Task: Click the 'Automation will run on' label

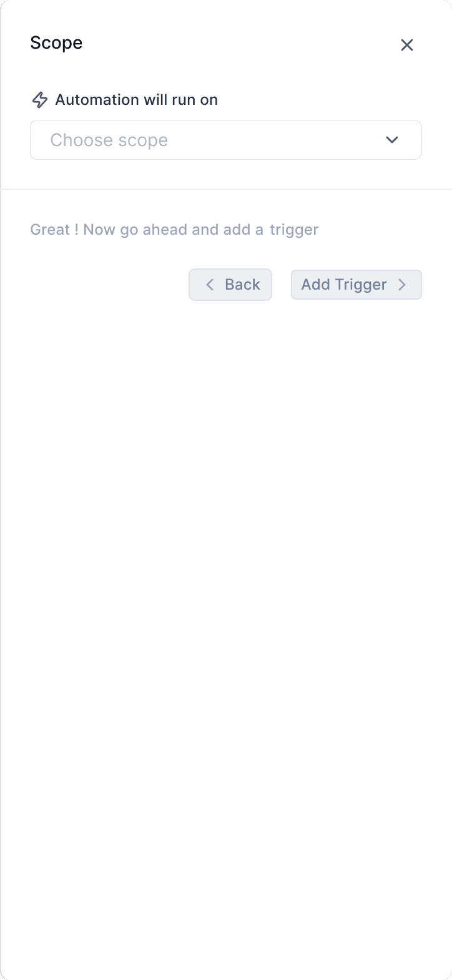Action: (137, 100)
